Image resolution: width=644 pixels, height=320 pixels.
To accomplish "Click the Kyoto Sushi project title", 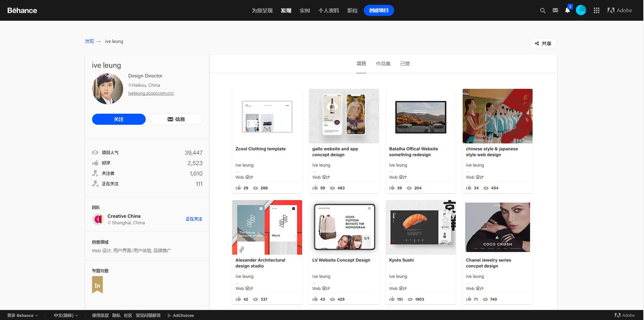I will coord(401,260).
